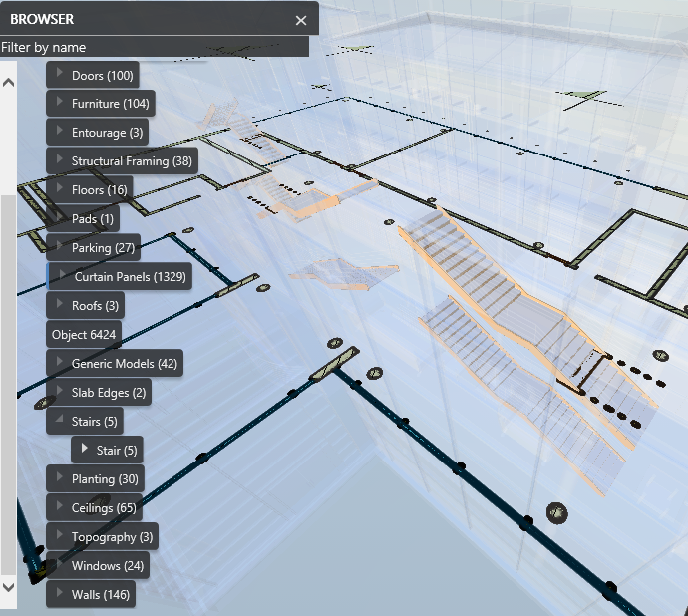This screenshot has height=616, width=688.
Task: Select the Topography (3) item
Action: click(x=112, y=537)
